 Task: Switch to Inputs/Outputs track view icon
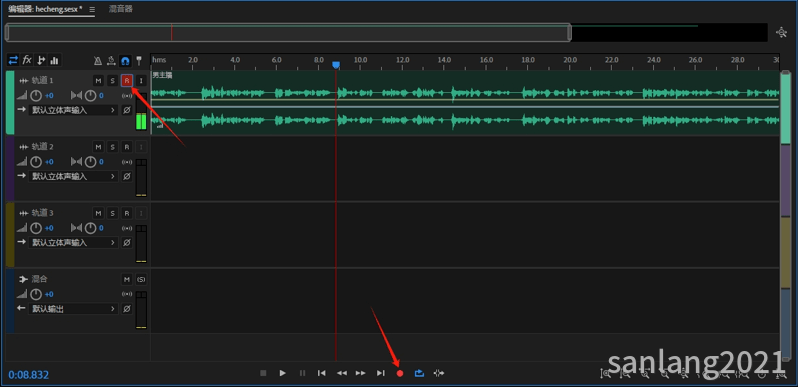(x=13, y=61)
